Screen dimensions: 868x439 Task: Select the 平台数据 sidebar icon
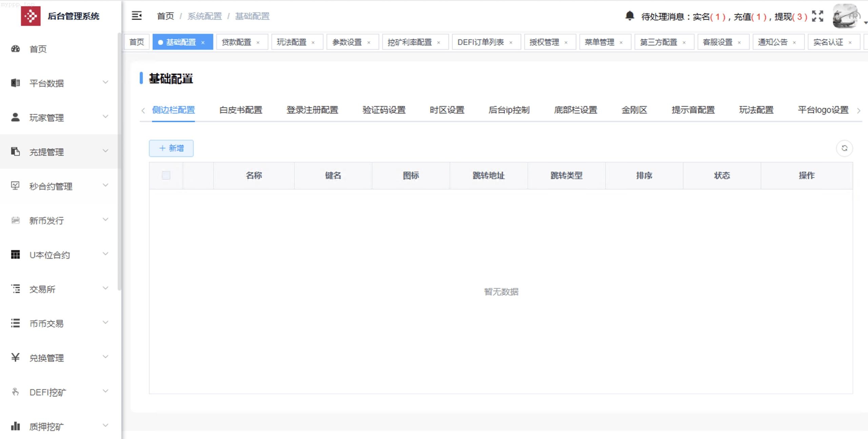(x=15, y=83)
